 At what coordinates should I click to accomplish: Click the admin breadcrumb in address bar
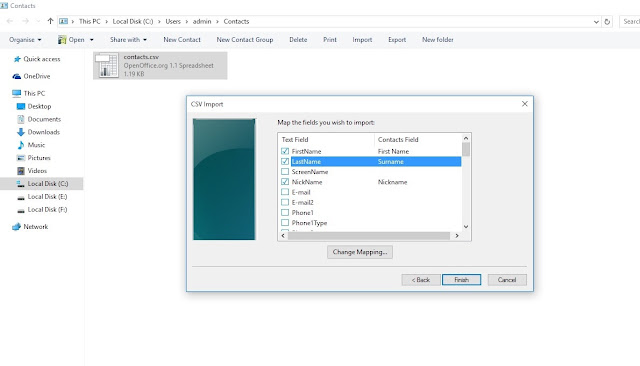(202, 22)
